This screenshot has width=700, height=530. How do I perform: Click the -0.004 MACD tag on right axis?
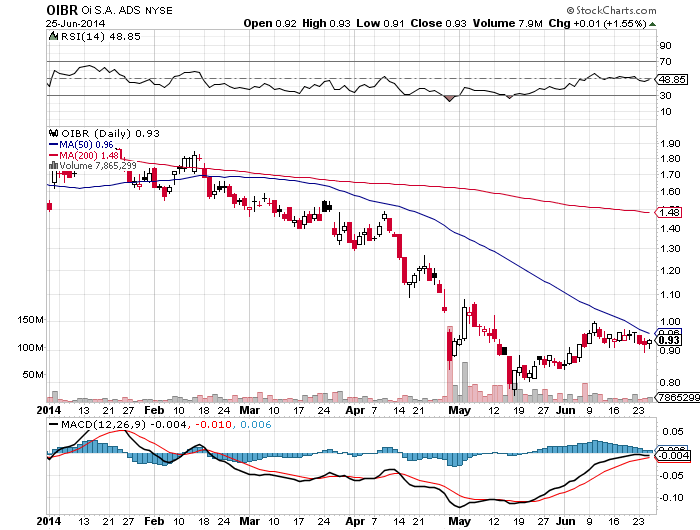(x=672, y=455)
